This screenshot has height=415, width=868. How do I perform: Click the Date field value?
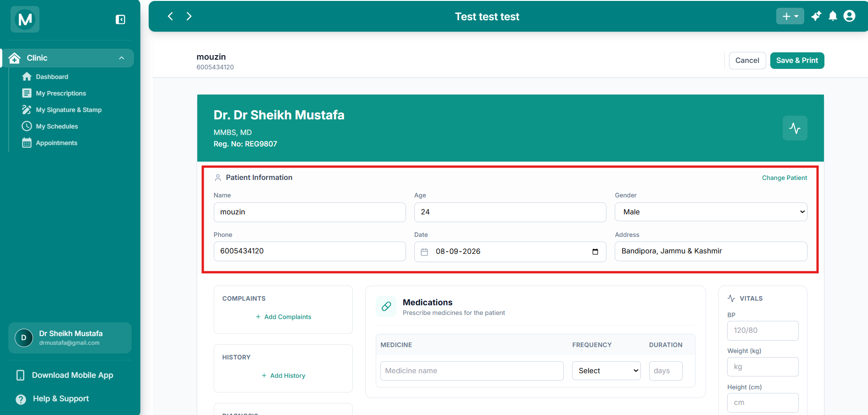coord(458,252)
